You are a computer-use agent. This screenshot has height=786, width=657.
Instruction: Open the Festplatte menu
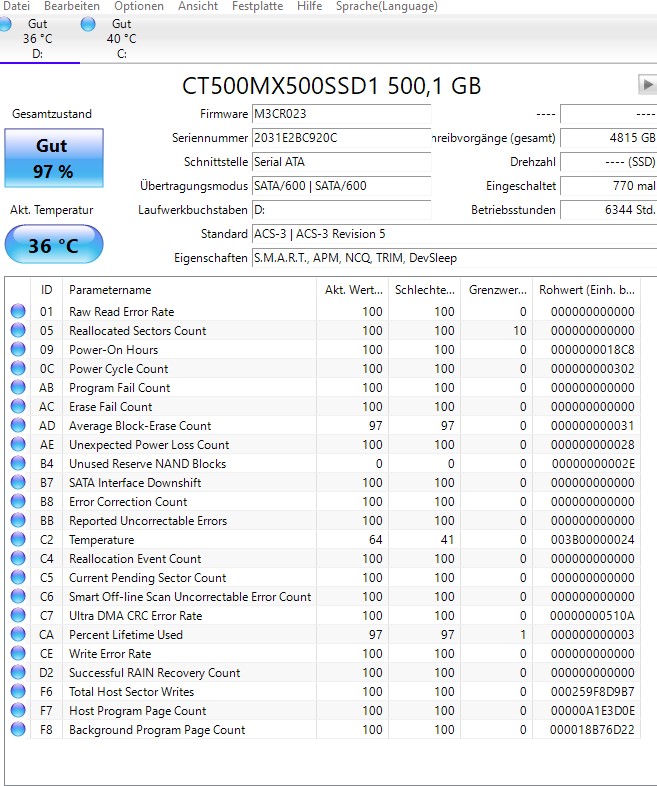coord(257,6)
